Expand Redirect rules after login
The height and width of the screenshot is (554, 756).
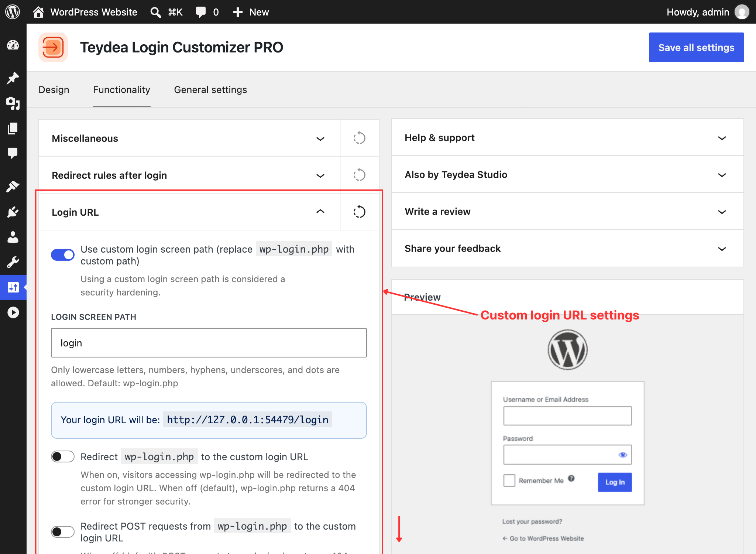(190, 175)
